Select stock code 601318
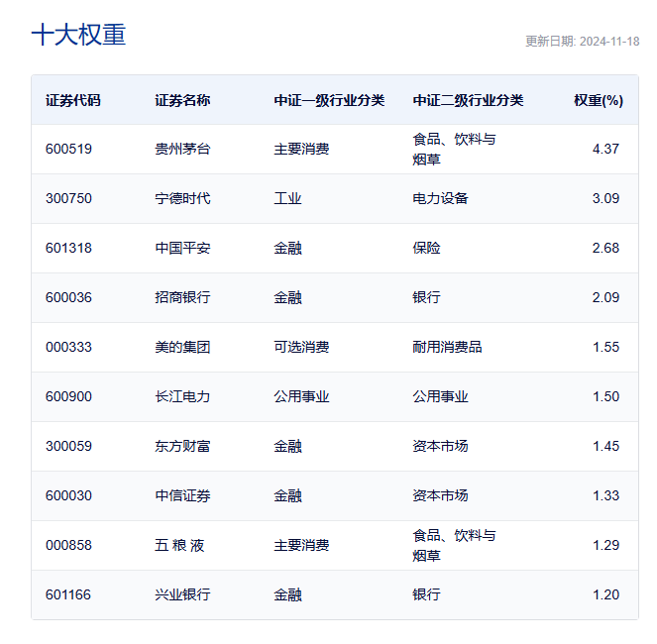This screenshot has height=644, width=657. point(68,248)
